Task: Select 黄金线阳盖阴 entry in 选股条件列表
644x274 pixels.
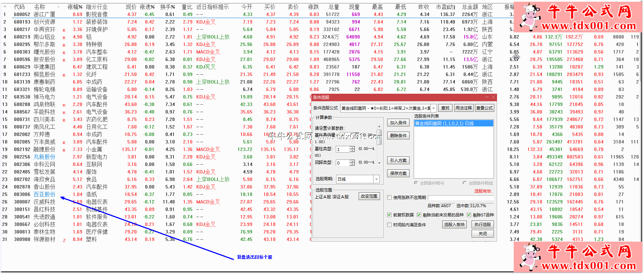Action: pos(444,124)
